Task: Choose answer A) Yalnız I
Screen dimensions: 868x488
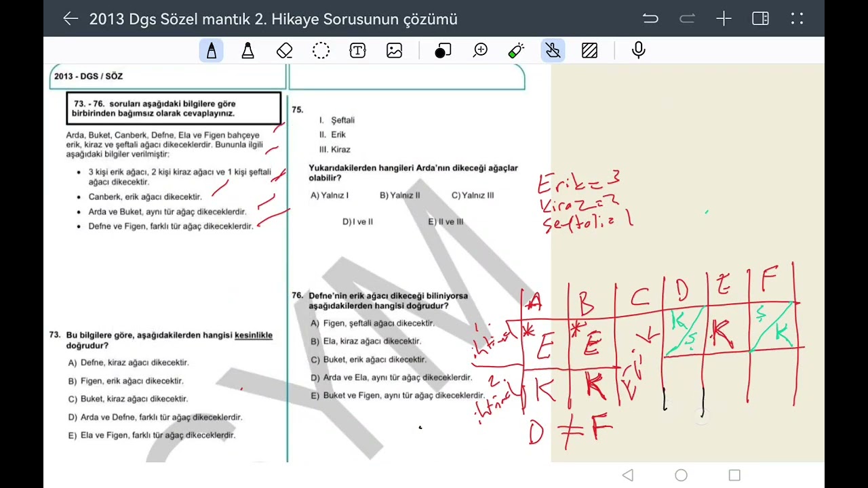Action: (x=330, y=195)
